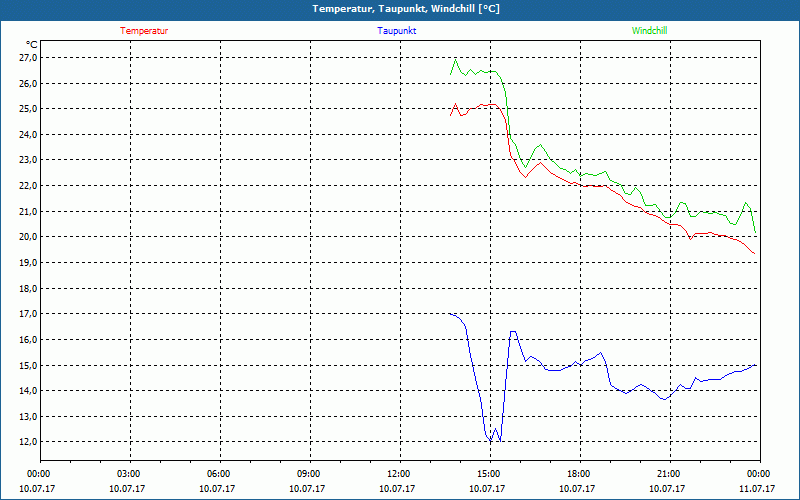Click the chart title Temperatur, Taupunkt, Windchill

[406, 9]
